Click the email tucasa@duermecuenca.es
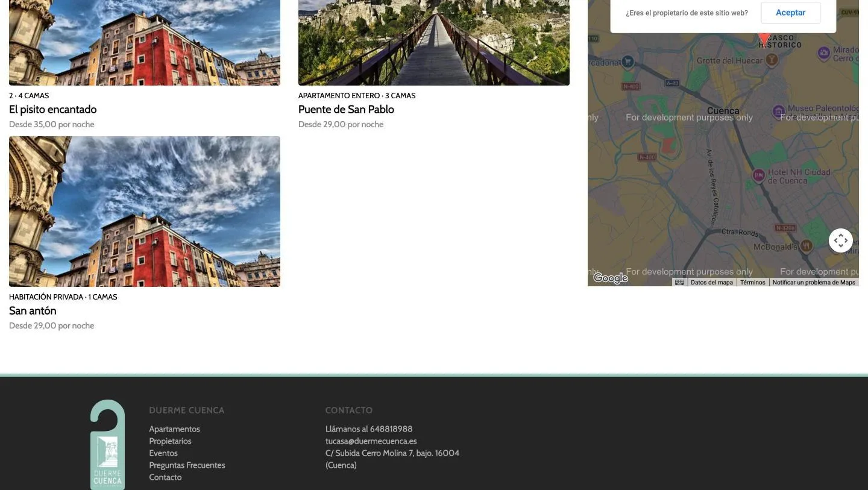Image resolution: width=868 pixels, height=490 pixels. click(x=371, y=441)
